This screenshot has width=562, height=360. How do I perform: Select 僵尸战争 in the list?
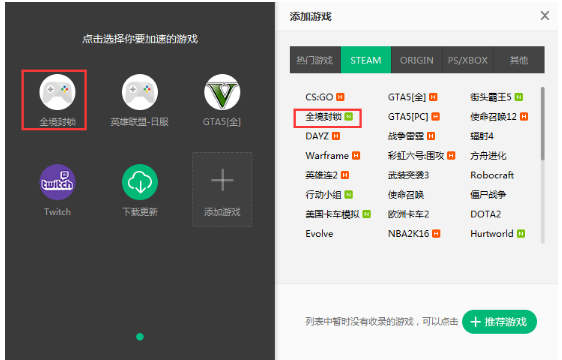click(488, 195)
